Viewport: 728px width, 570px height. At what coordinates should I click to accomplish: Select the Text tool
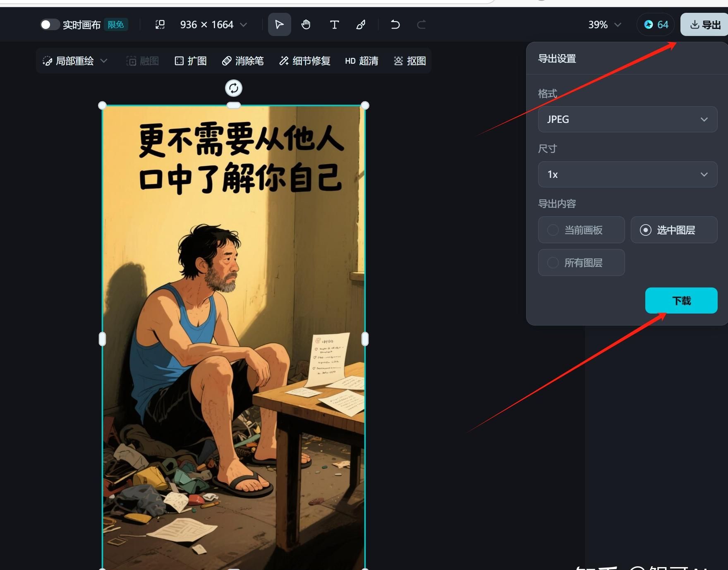(334, 25)
